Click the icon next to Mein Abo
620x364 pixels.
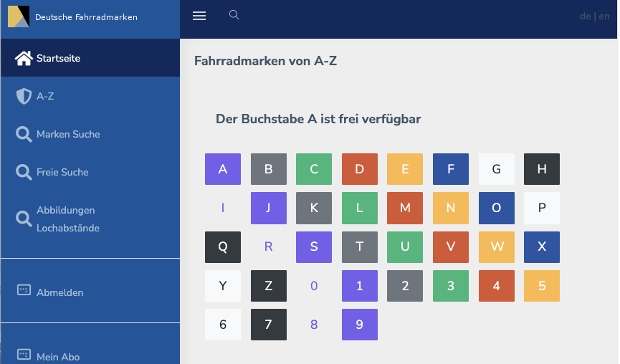click(24, 355)
